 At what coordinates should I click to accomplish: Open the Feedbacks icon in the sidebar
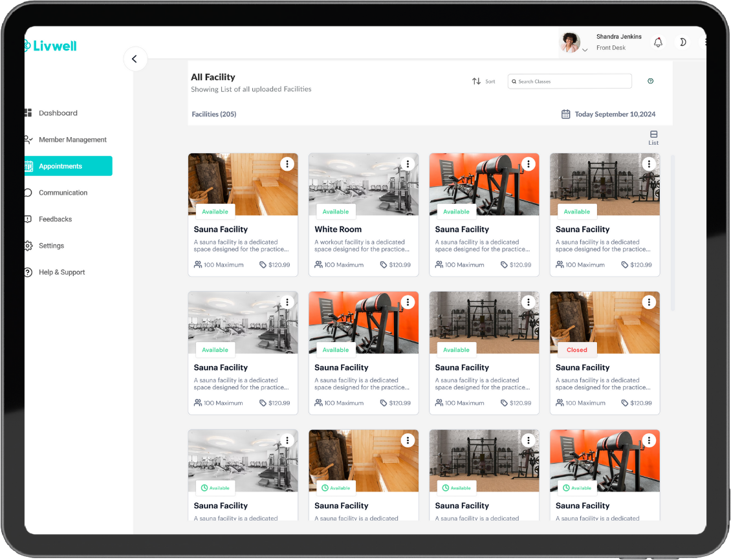[28, 219]
